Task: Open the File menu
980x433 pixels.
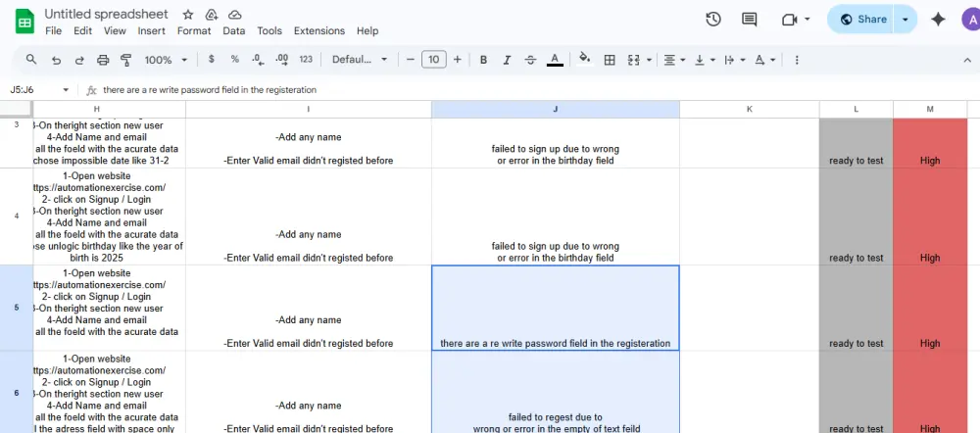Action: 54,30
